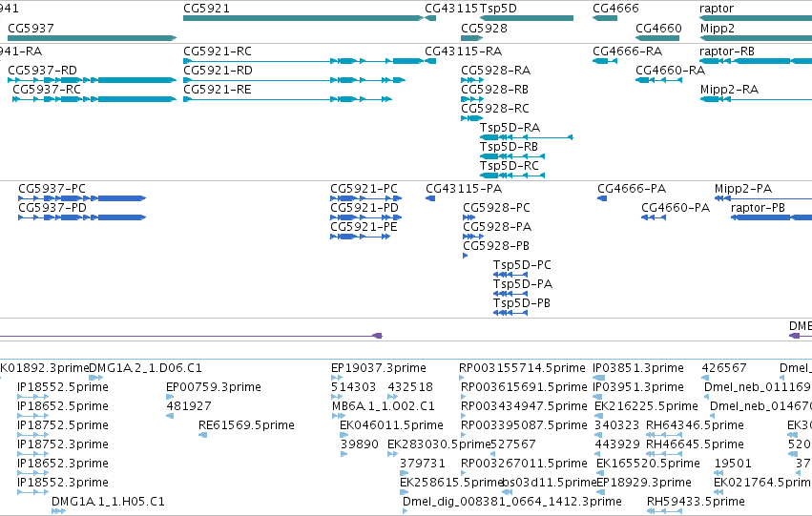Open the EP00759.3prime EST label
This screenshot has height=516, width=812.
pos(214,387)
